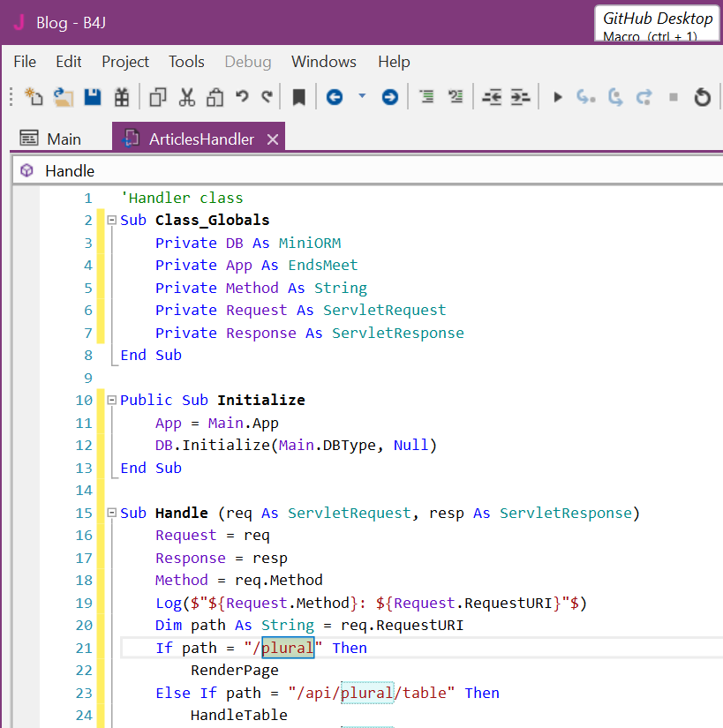Open the back-navigation history dropdown arrow
This screenshot has width=723, height=728.
coord(360,97)
